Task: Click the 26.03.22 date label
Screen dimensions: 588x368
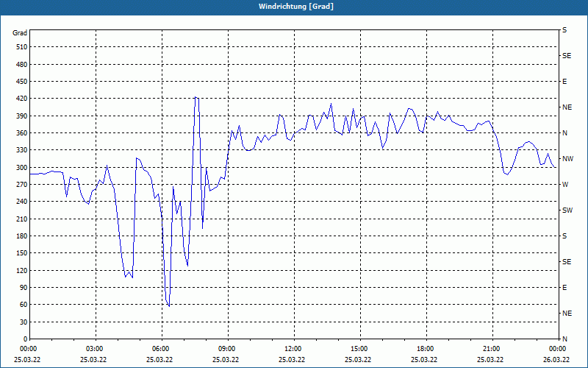Action: (x=556, y=360)
